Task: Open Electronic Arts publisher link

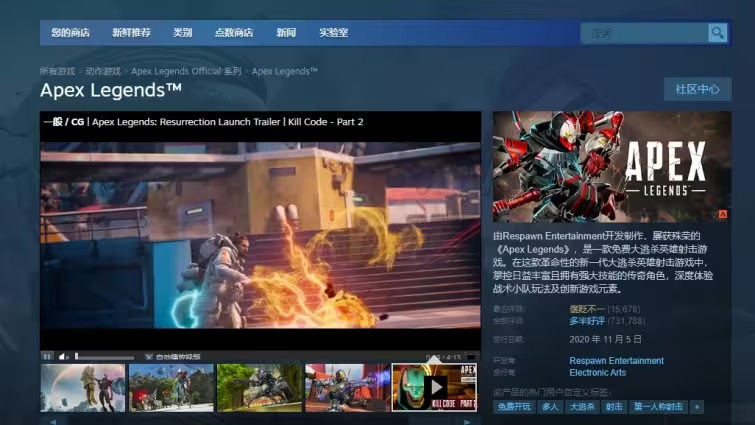Action: point(598,373)
